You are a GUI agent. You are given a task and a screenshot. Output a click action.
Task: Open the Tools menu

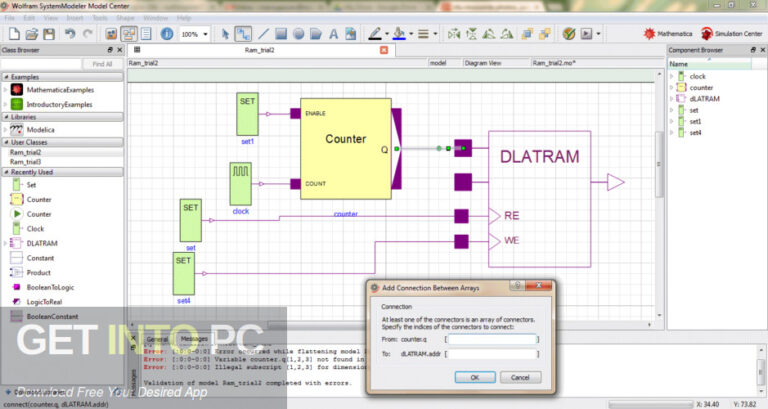100,18
